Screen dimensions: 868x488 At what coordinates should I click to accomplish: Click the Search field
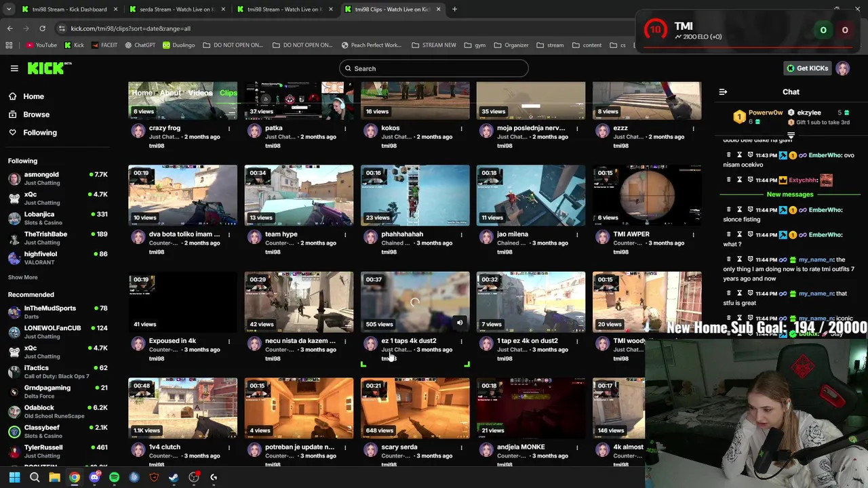pos(434,68)
